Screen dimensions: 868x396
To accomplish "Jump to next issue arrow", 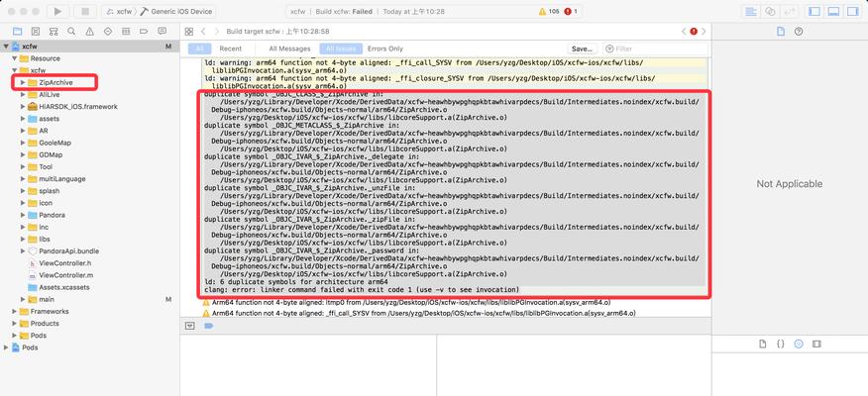I will [x=704, y=32].
